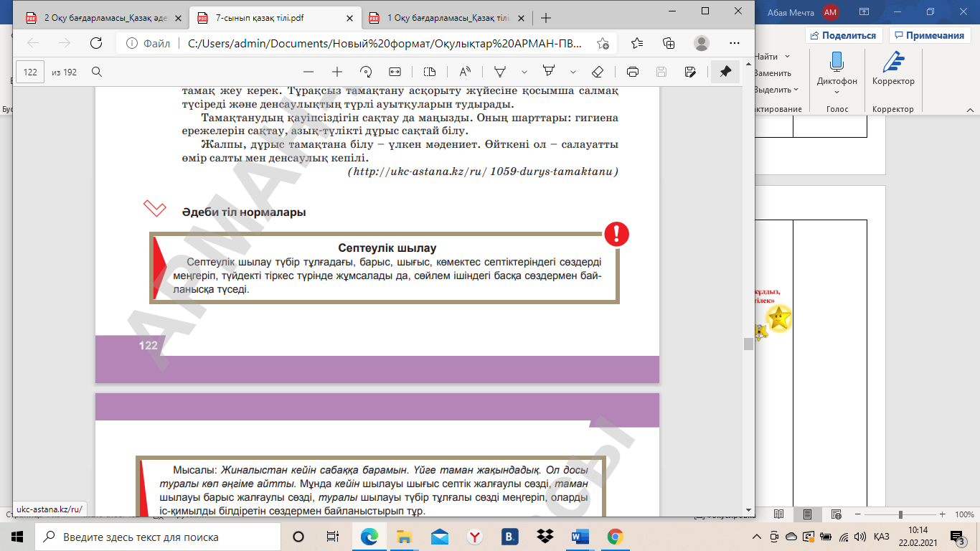Print the PDF document
The height and width of the screenshot is (551, 980).
click(633, 72)
